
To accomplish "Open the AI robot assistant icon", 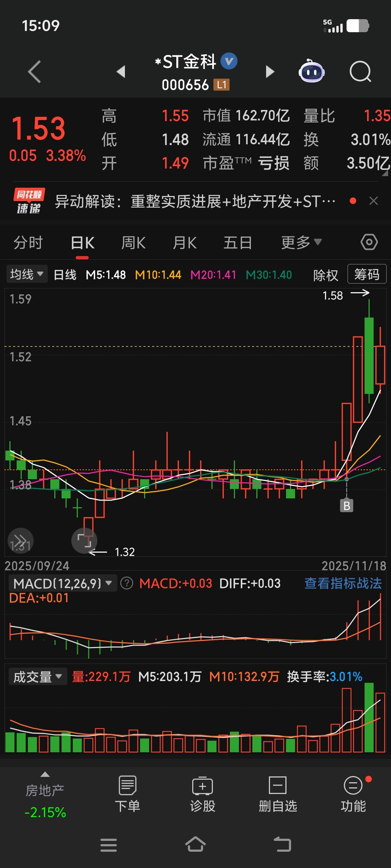I will (311, 71).
